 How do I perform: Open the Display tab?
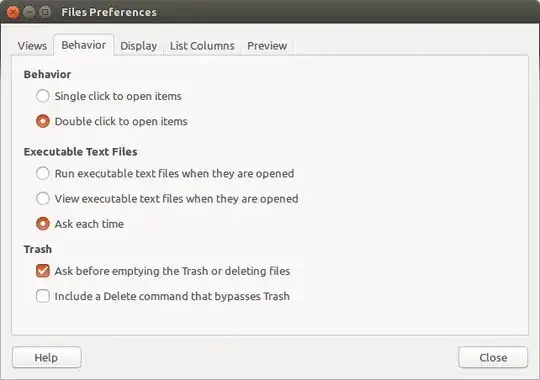pos(138,46)
